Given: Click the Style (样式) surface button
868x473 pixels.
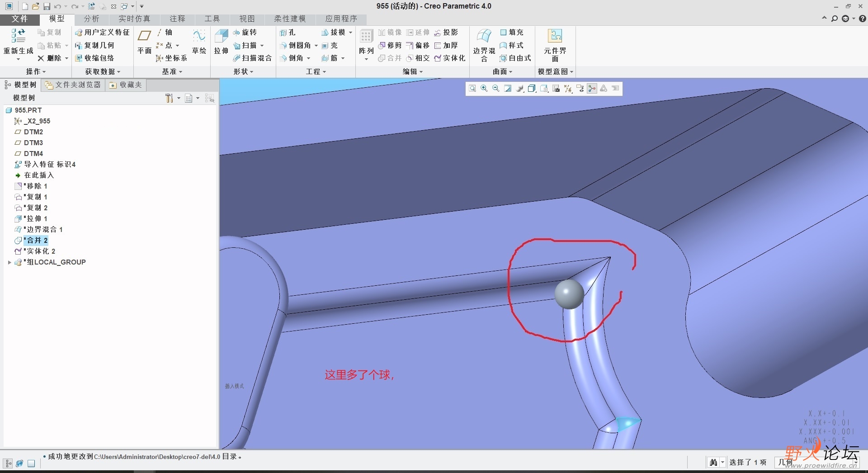Looking at the screenshot, I should point(512,46).
